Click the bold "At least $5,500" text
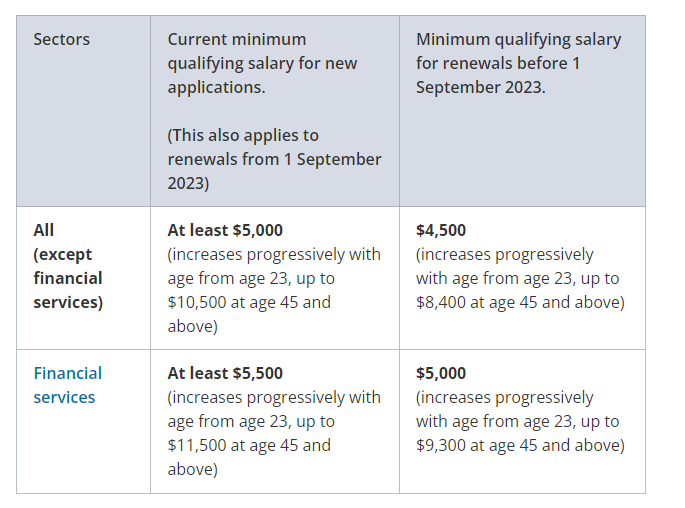The height and width of the screenshot is (508, 685). point(225,373)
